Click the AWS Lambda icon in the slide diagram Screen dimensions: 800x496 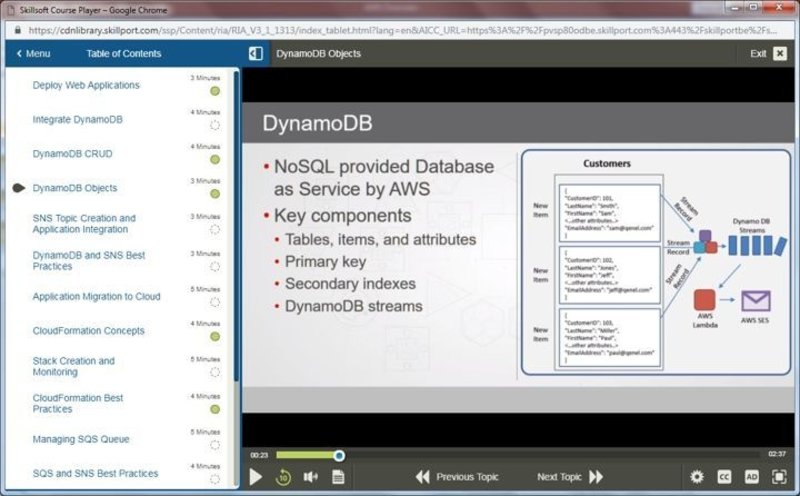point(705,300)
